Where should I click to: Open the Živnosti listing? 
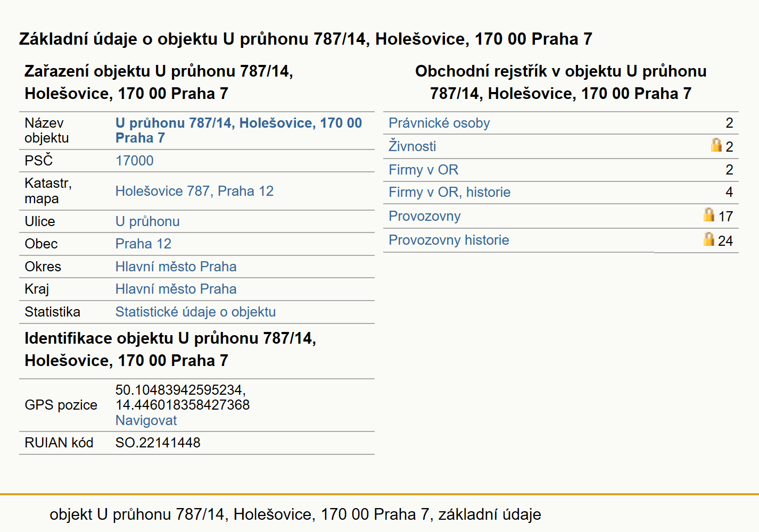coord(412,146)
